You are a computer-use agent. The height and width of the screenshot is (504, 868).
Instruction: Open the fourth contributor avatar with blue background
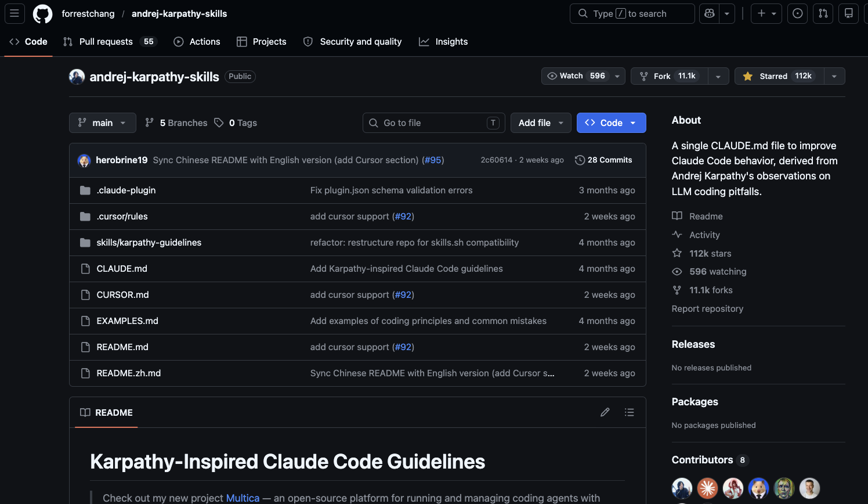759,488
